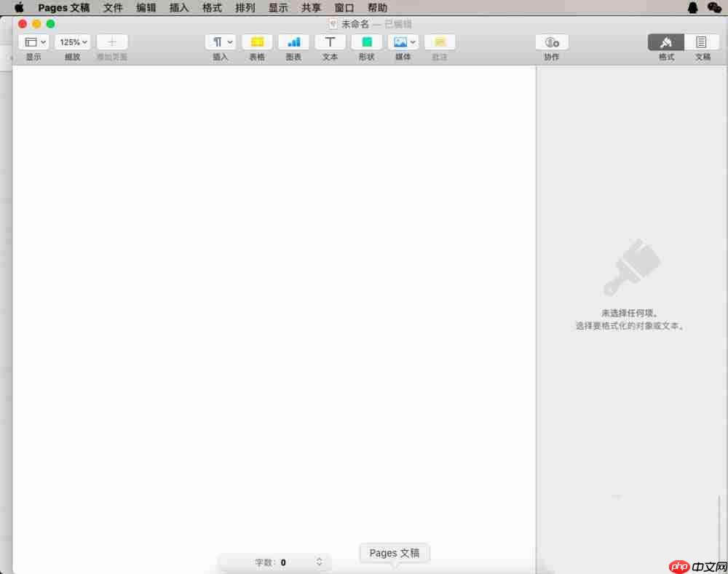This screenshot has width=728, height=574.
Task: Open the 插入 paragraph insert menu
Action: tap(221, 42)
